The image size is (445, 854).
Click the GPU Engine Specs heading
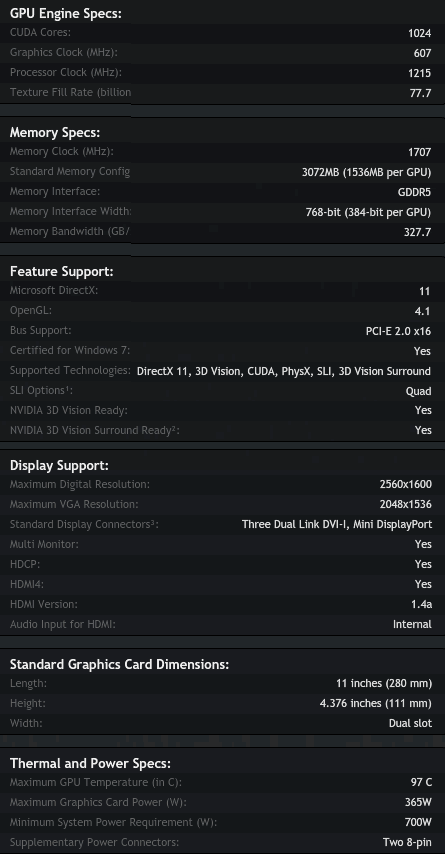click(x=65, y=14)
